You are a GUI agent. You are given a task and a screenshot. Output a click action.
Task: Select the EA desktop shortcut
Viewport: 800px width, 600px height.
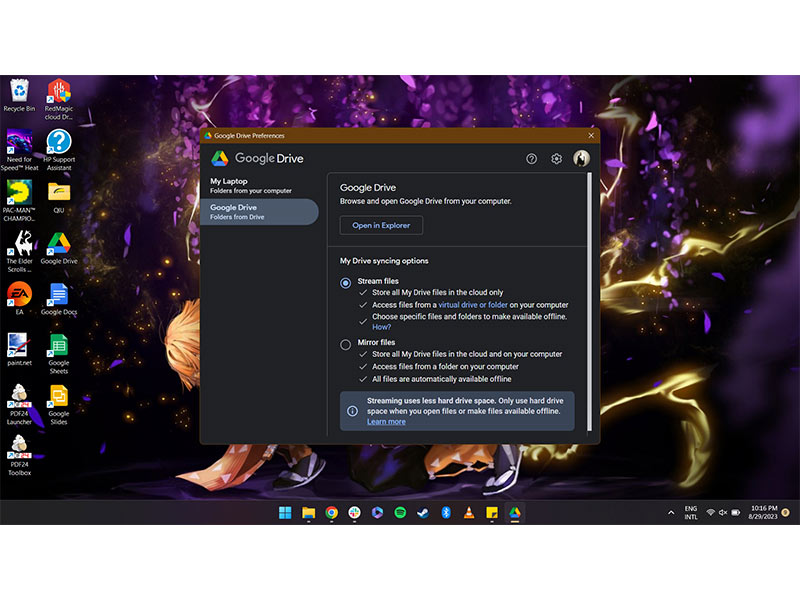click(x=19, y=299)
